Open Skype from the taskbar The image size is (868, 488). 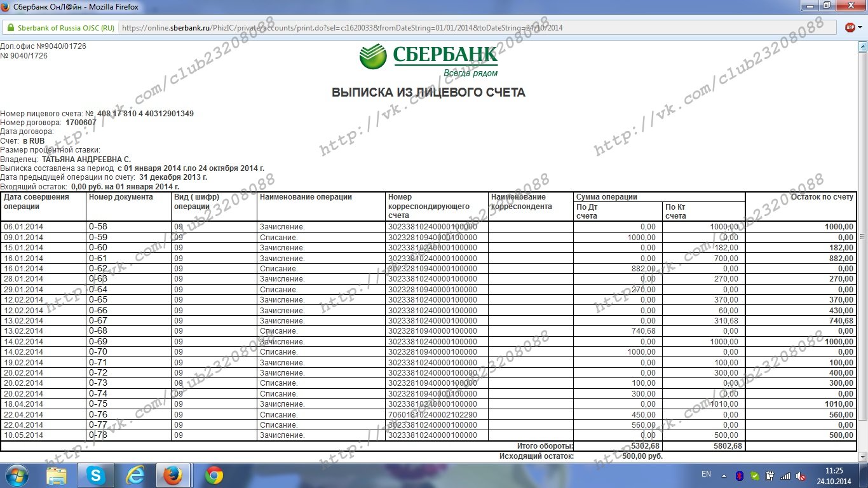96,475
